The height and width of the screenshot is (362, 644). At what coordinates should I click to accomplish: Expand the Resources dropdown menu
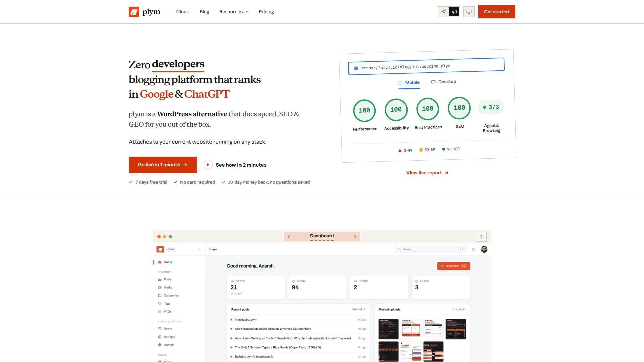click(234, 12)
